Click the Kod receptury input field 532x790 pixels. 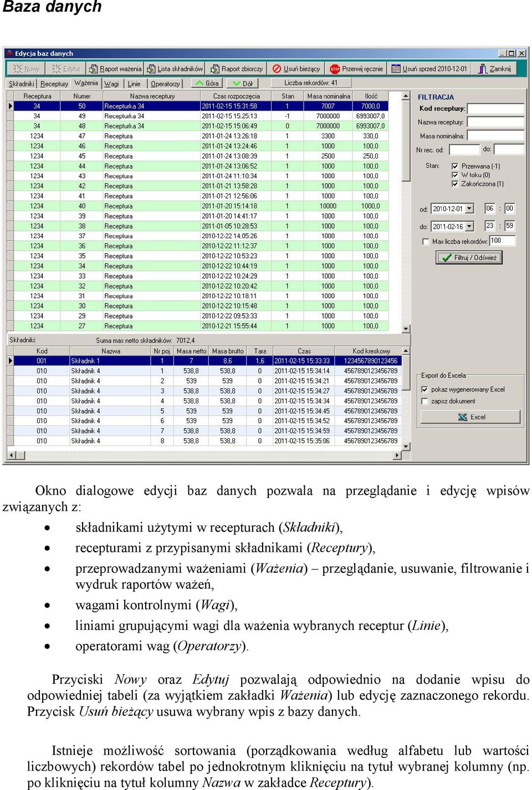495,108
